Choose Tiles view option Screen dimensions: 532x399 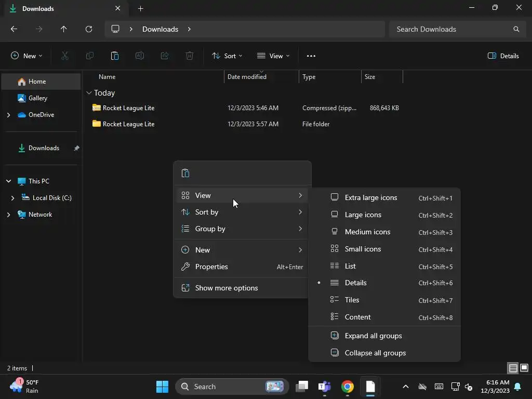tap(384, 300)
